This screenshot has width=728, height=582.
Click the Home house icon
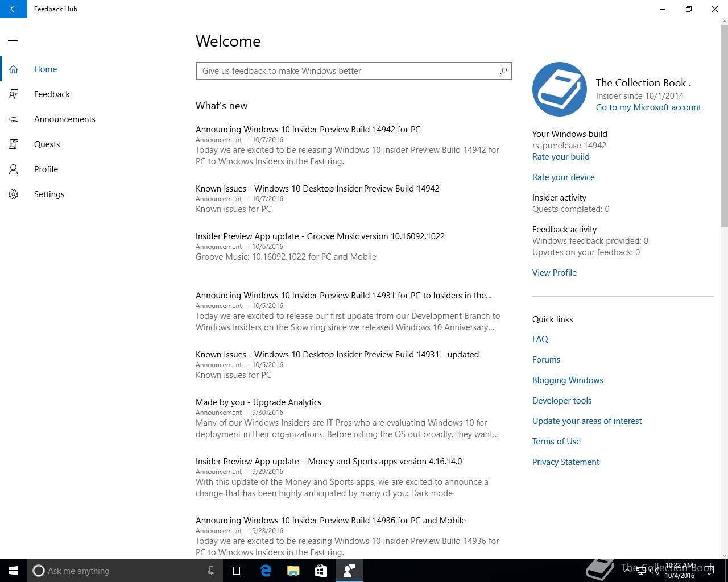14,69
